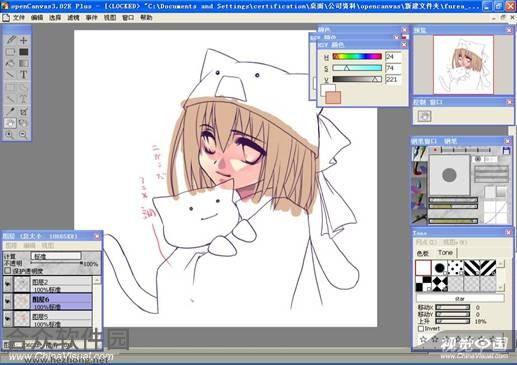The width and height of the screenshot is (517, 365).
Task: Choose the second brush preset thumbnail
Action: [x=419, y=169]
